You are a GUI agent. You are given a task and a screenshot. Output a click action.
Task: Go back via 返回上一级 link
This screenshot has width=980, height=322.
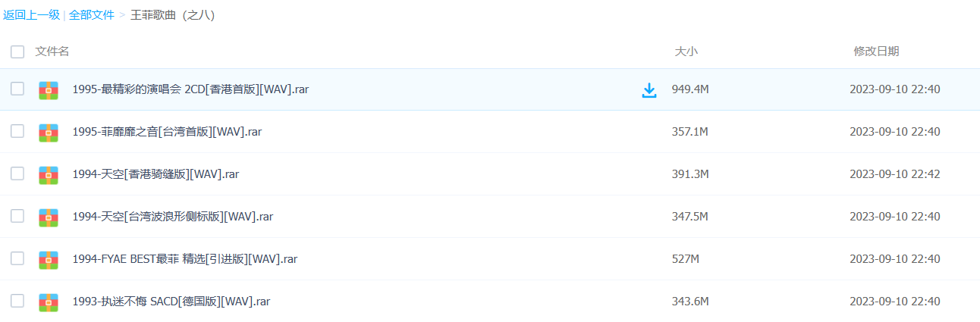pyautogui.click(x=31, y=15)
